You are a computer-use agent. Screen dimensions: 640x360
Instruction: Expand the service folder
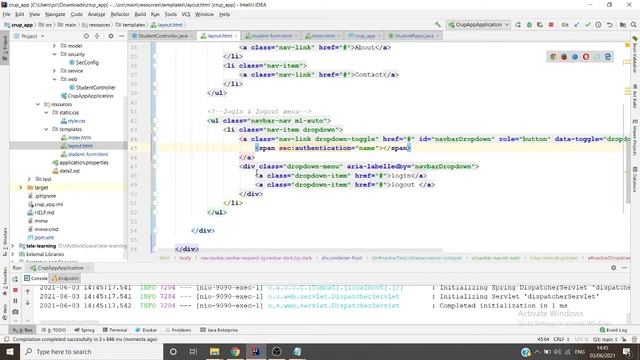click(x=54, y=71)
